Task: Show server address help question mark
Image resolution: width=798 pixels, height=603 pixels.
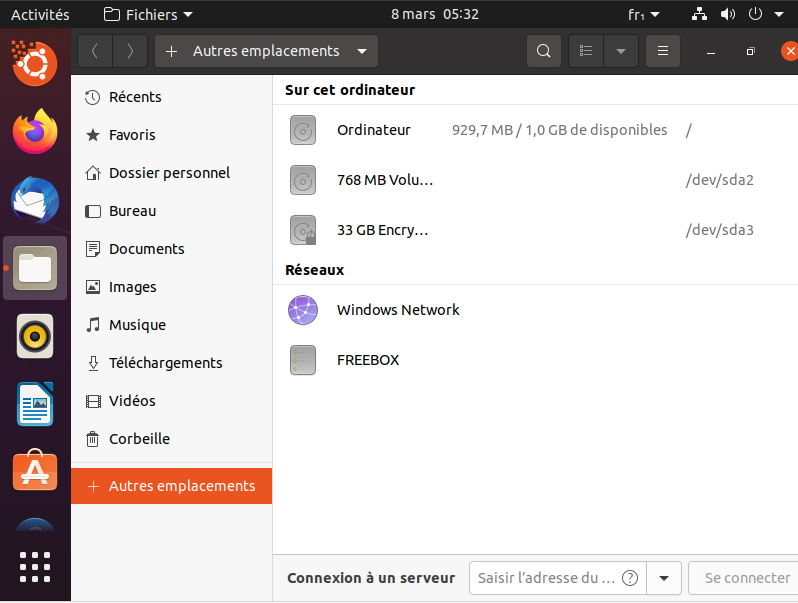Action: pos(630,578)
